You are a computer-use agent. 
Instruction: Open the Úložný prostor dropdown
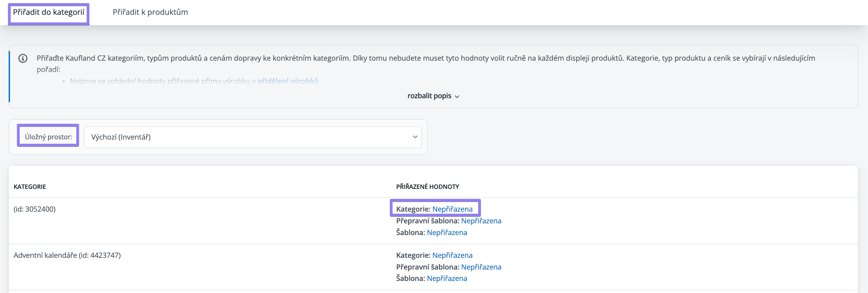coord(252,137)
